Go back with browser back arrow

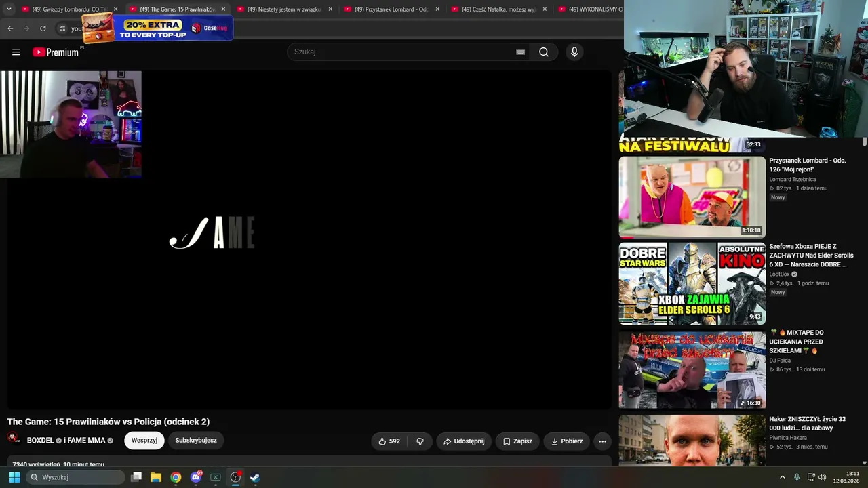pyautogui.click(x=10, y=28)
